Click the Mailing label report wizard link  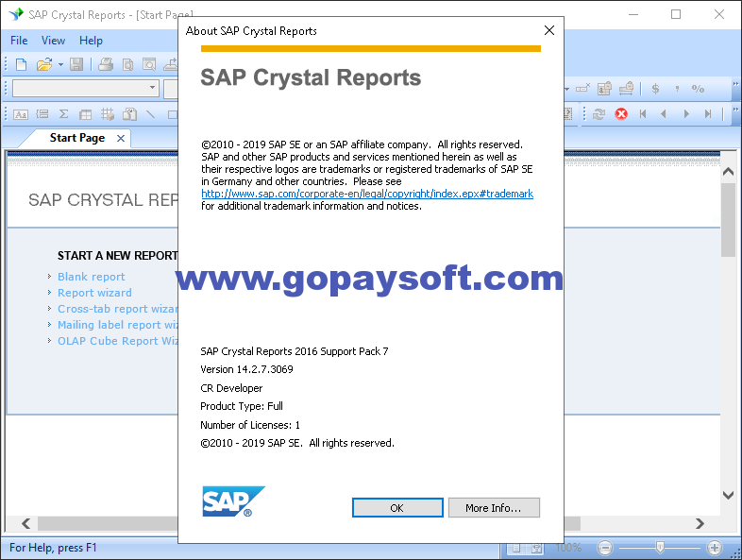tap(117, 325)
